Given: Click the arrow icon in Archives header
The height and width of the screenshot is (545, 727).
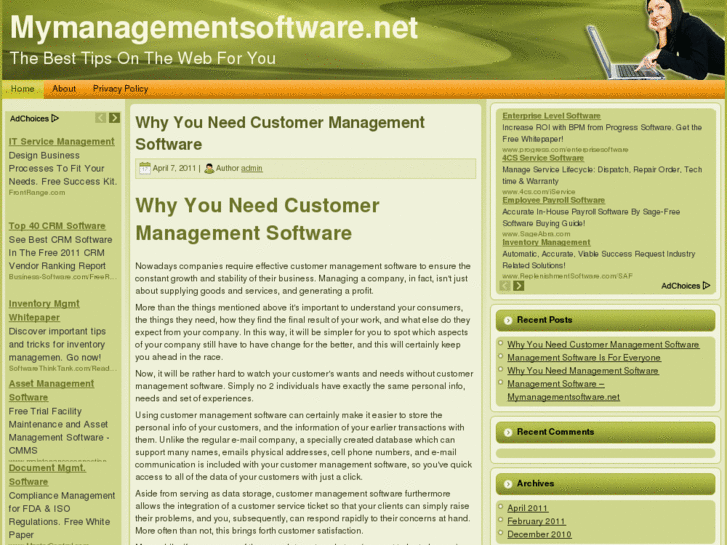Looking at the screenshot, I should click(508, 484).
